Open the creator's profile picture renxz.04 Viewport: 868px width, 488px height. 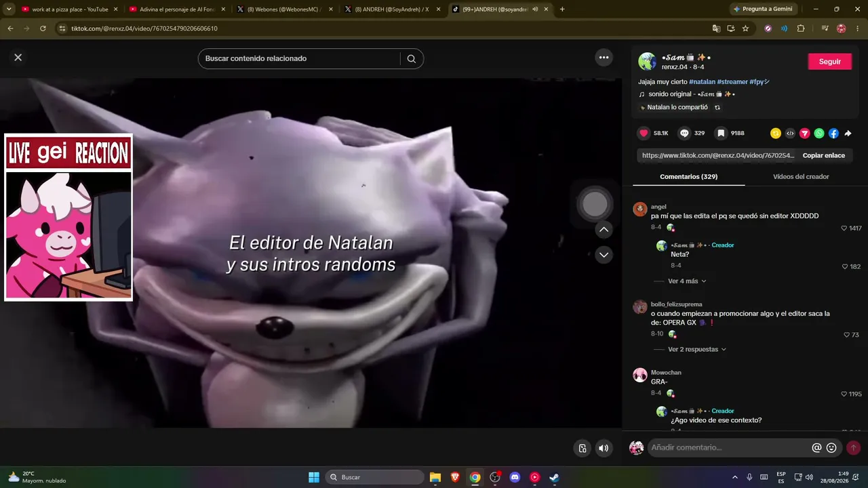pos(647,62)
